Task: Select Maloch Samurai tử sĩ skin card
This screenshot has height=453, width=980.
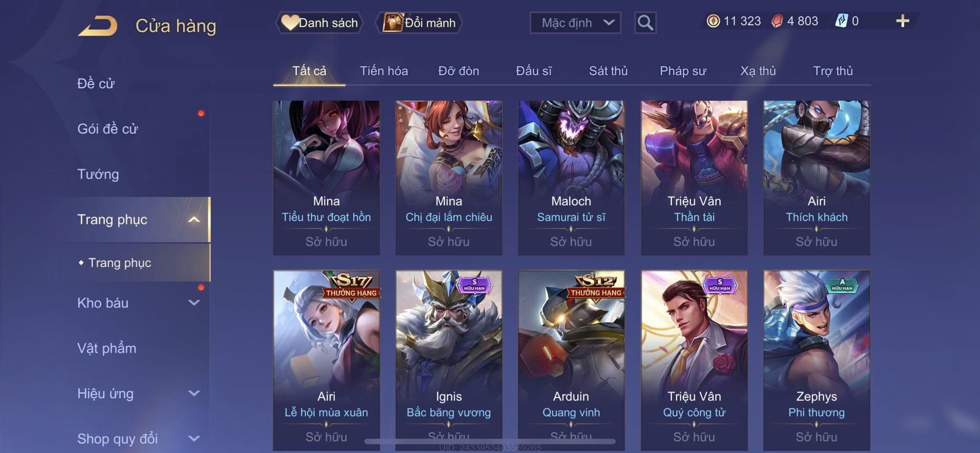Action: pyautogui.click(x=571, y=177)
